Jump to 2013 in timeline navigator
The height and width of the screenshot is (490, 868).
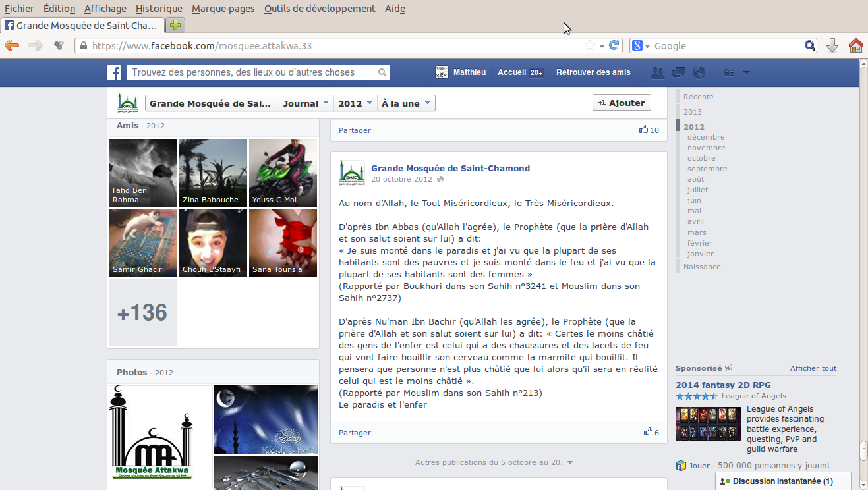coord(693,112)
